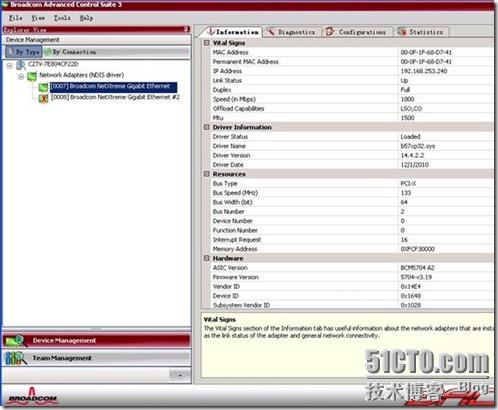
Task: Click the Information tab icon
Action: tap(211, 31)
